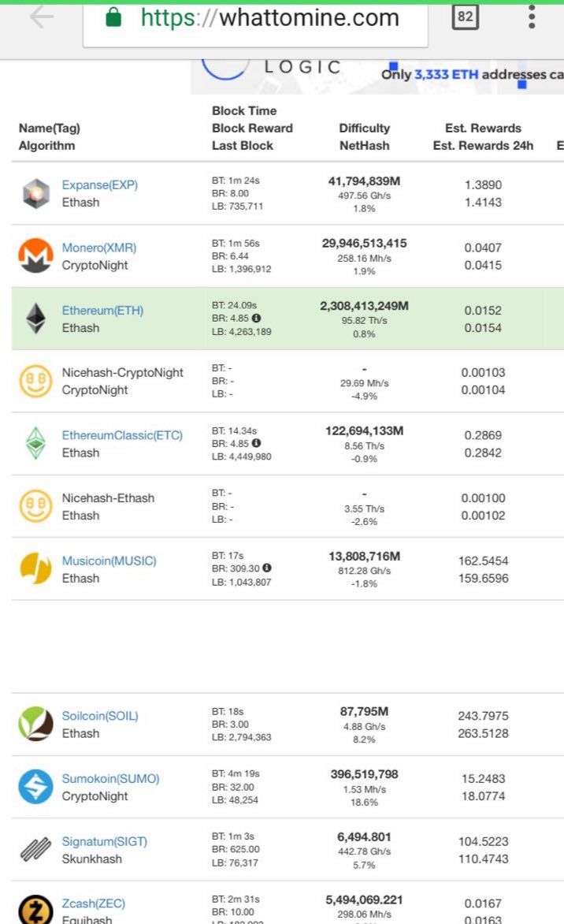This screenshot has width=564, height=924.
Task: Click Signatum block reward BR: 625.00
Action: point(236,849)
